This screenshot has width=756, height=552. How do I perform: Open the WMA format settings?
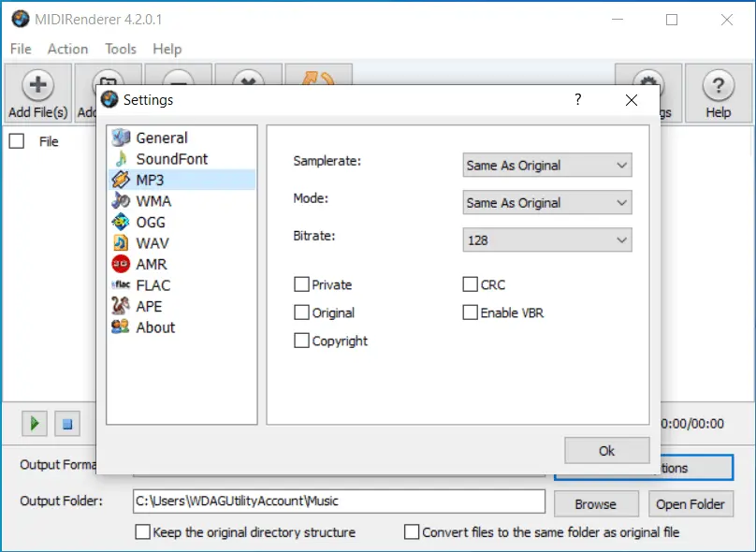pyautogui.click(x=182, y=201)
